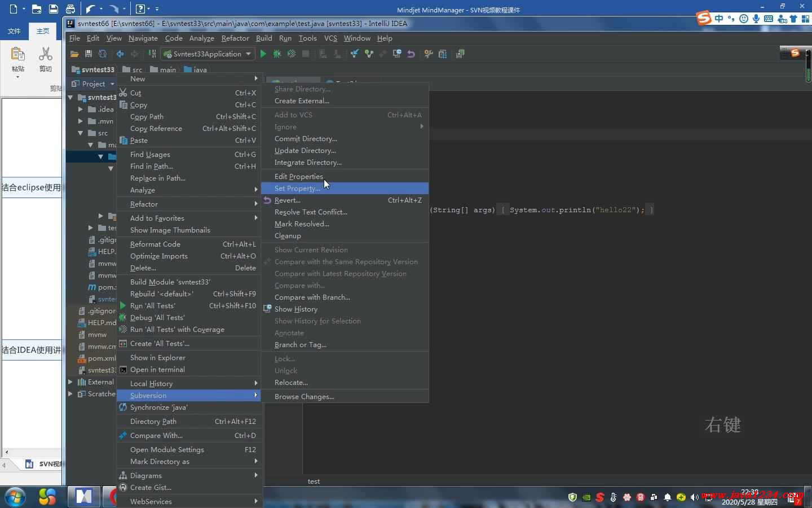Screen dimensions: 812x508
Task: Click the Open folder icon in the IntelliJ toolbar
Action: tap(74, 54)
